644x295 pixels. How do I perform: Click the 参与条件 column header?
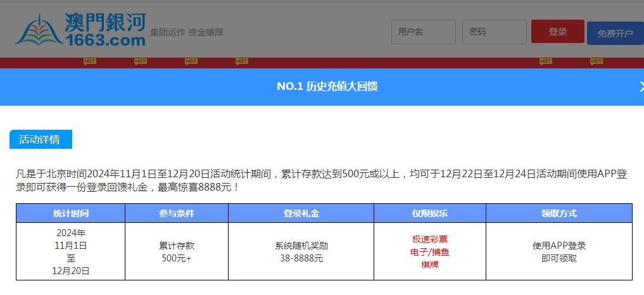tap(176, 213)
